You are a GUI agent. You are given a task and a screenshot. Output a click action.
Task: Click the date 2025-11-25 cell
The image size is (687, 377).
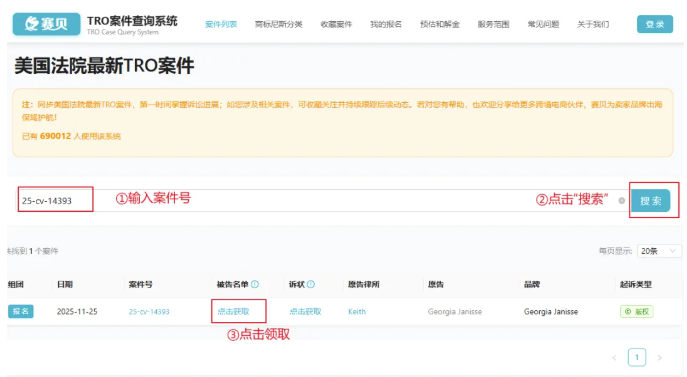[x=77, y=312]
